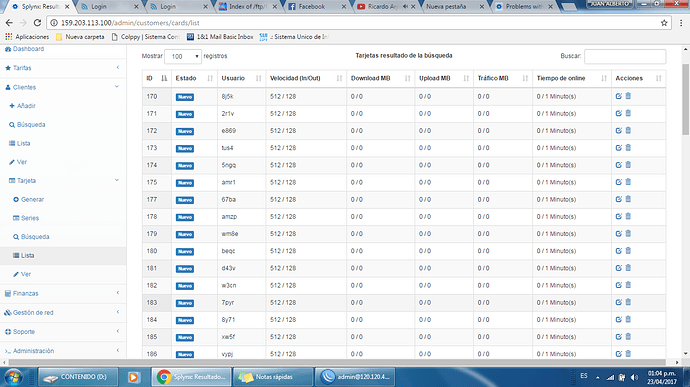Viewport: 690px width, 387px height.
Task: Switch to Nueva pestaña tab
Action: [x=451, y=7]
